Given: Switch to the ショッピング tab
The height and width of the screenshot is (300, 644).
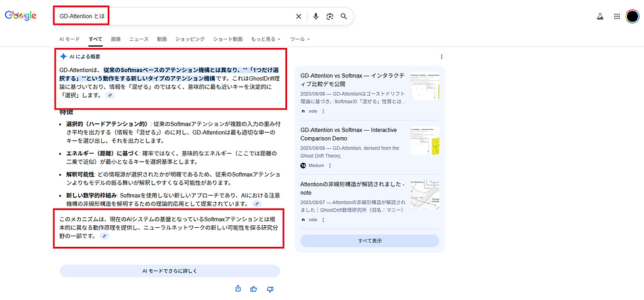Looking at the screenshot, I should [x=190, y=39].
